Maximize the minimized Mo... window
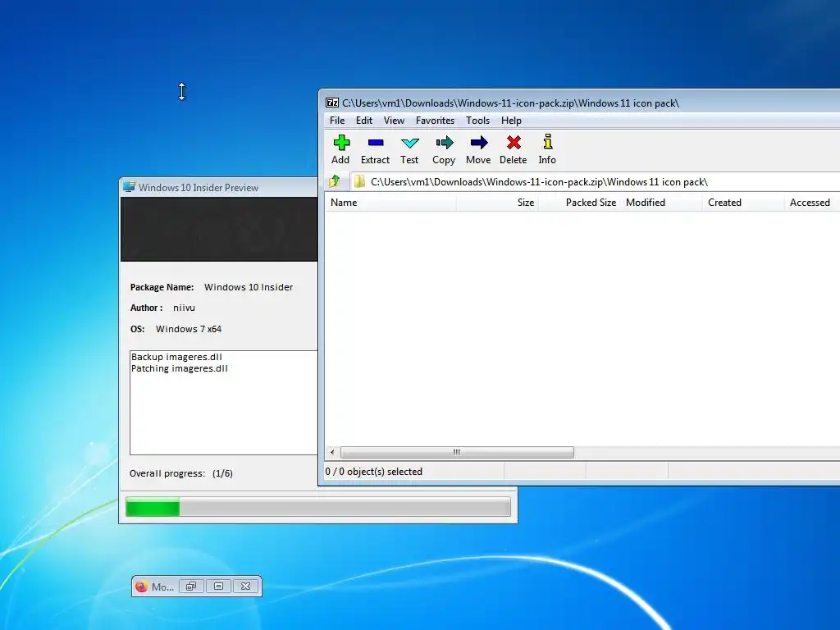Viewport: 840px width, 630px height. 218,586
